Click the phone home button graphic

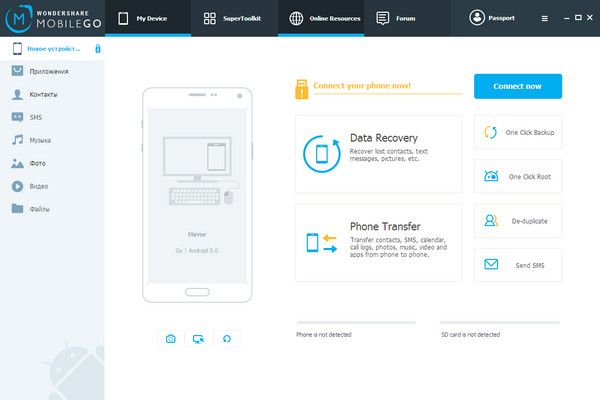[197, 292]
